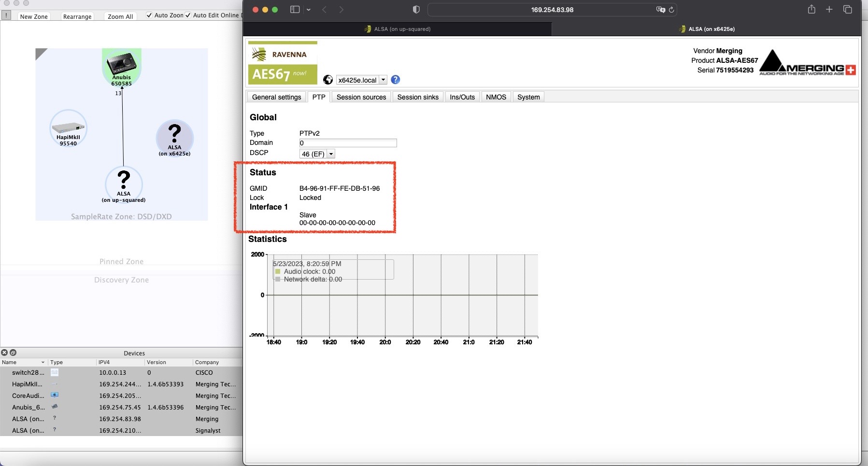Click the Zoom All button
This screenshot has height=466, width=868.
pos(120,16)
